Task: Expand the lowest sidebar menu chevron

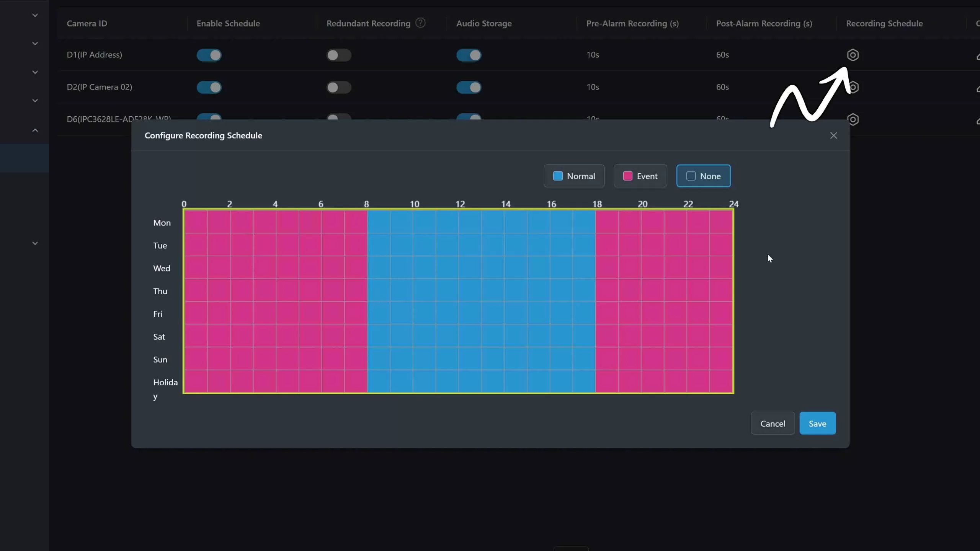Action: coord(35,243)
